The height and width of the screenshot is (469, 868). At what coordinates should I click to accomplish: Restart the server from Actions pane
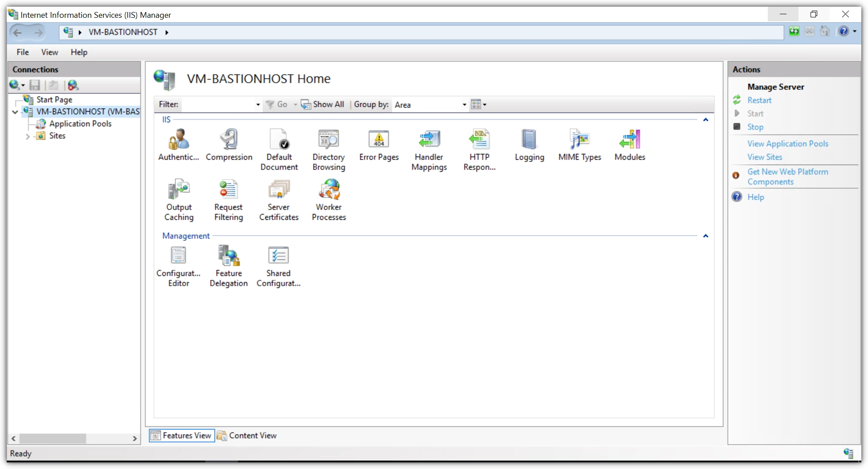click(x=759, y=100)
